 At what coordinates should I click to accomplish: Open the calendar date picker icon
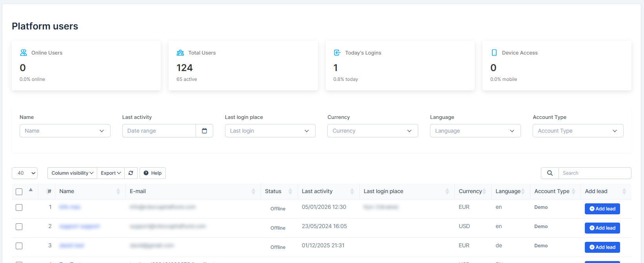pyautogui.click(x=204, y=131)
